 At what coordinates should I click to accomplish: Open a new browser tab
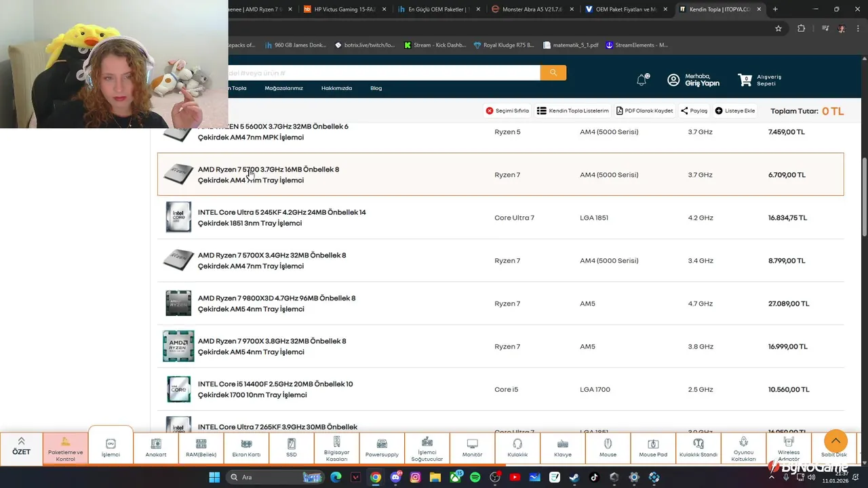[775, 9]
